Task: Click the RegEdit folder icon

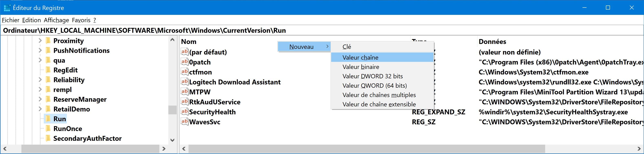Action: coord(48,70)
